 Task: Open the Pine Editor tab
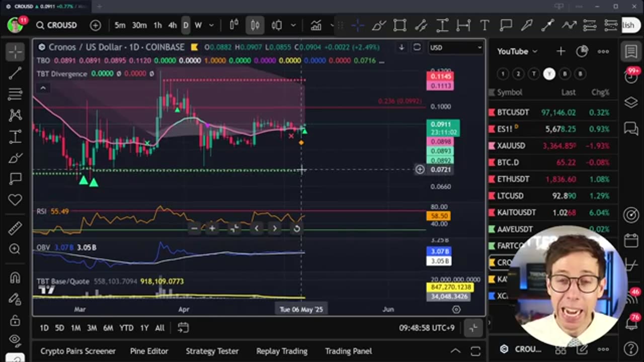(149, 351)
